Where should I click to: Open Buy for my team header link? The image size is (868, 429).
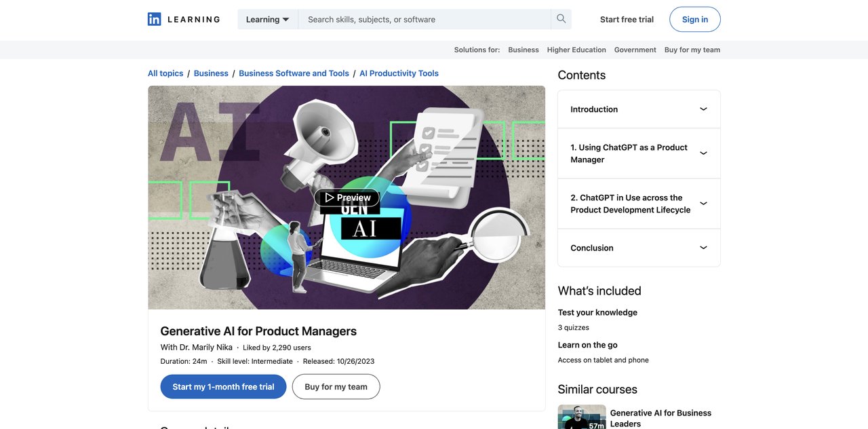(x=692, y=50)
